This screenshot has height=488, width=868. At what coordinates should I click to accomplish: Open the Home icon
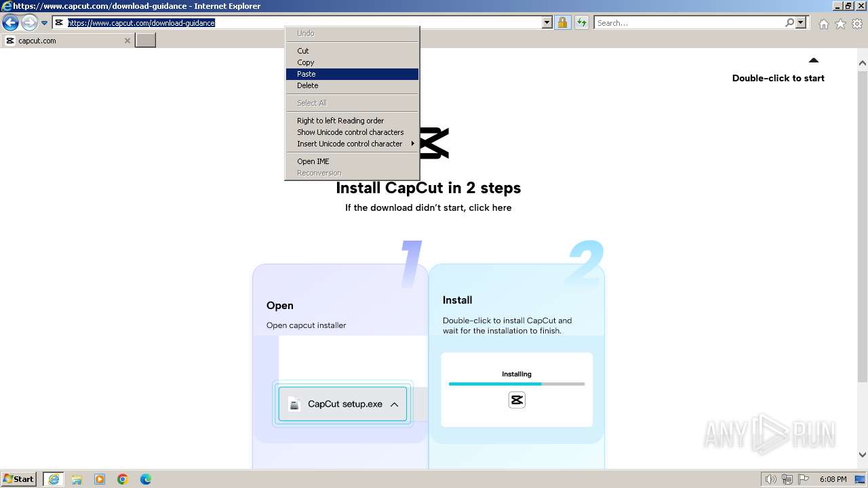823,24
